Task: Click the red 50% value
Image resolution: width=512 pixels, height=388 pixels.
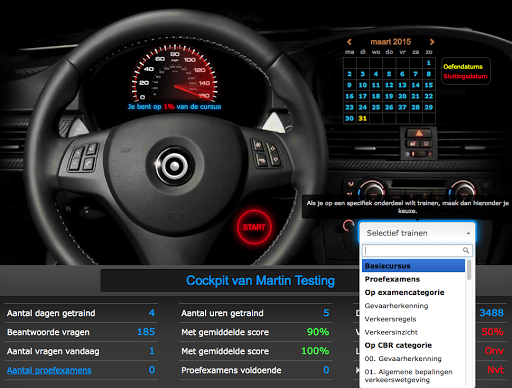Action: (492, 332)
